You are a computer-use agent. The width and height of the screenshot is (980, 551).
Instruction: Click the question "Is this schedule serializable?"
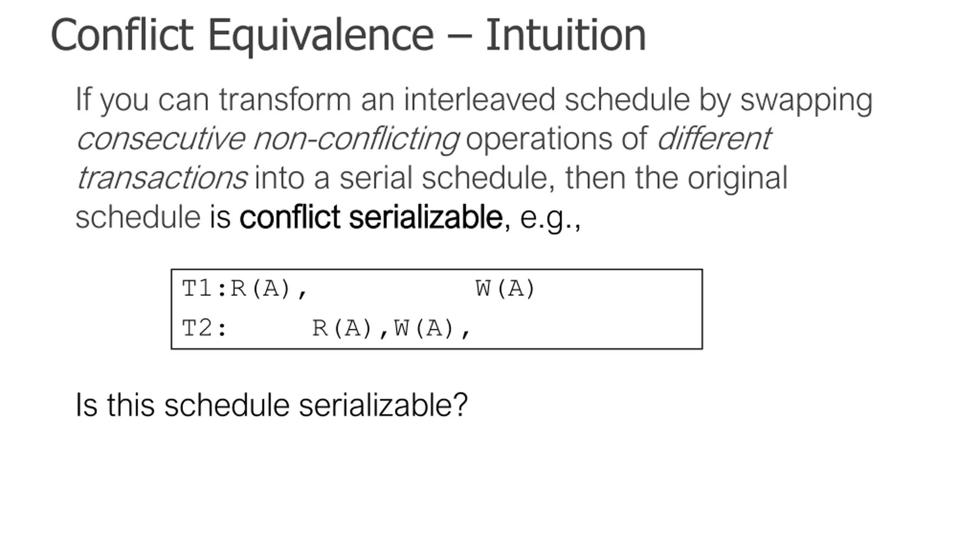point(271,405)
